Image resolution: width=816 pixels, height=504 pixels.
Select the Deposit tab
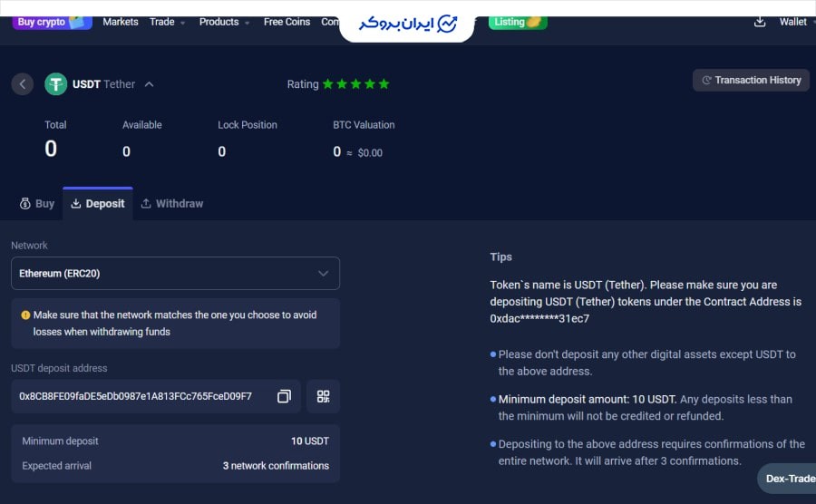coord(97,204)
